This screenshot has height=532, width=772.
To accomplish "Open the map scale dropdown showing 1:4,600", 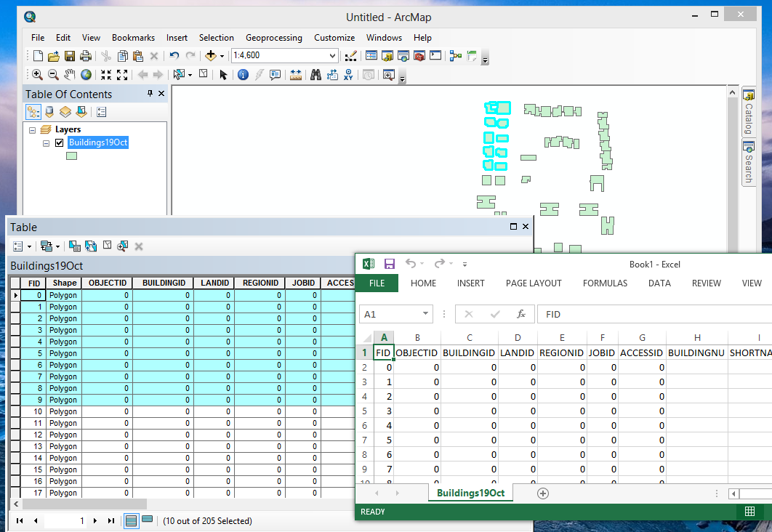I will pos(334,55).
